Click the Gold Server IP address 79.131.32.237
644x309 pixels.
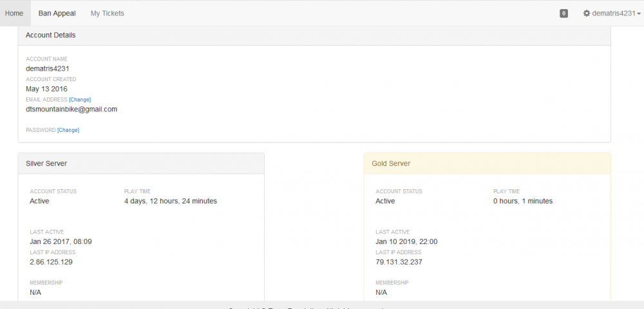[399, 262]
